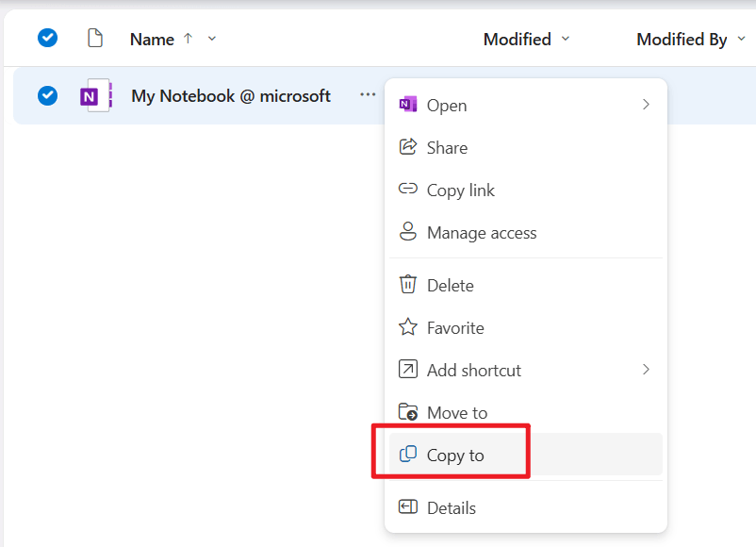Click the Favorite star icon

pos(408,327)
